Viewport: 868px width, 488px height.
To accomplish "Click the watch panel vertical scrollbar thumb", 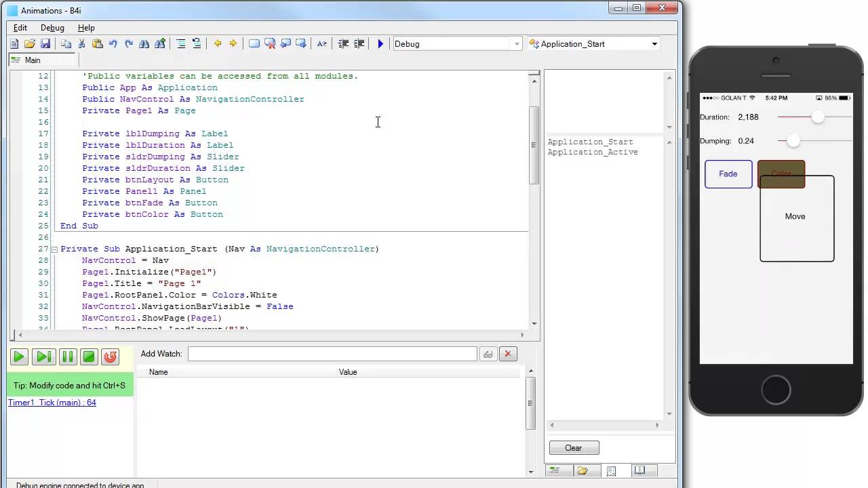I will point(531,403).
